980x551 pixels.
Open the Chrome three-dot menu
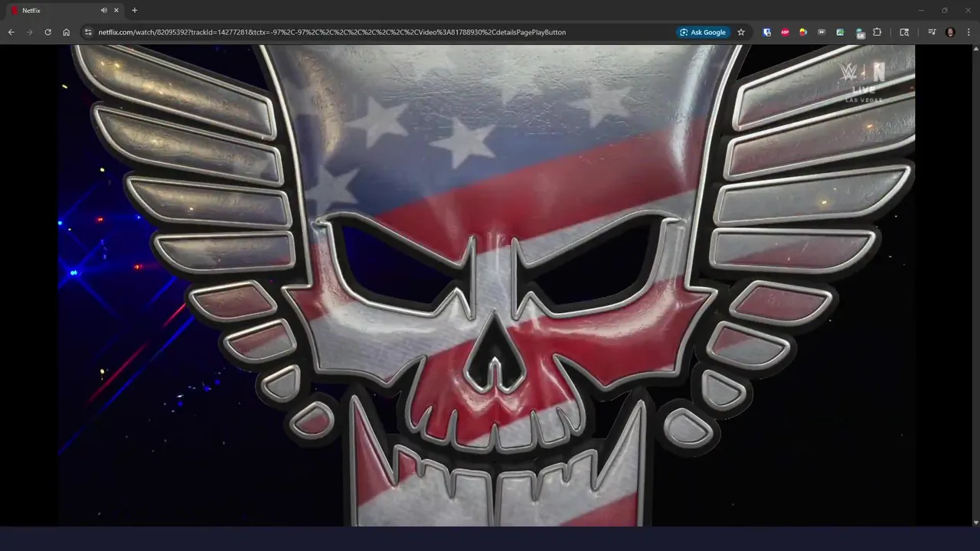coord(969,32)
